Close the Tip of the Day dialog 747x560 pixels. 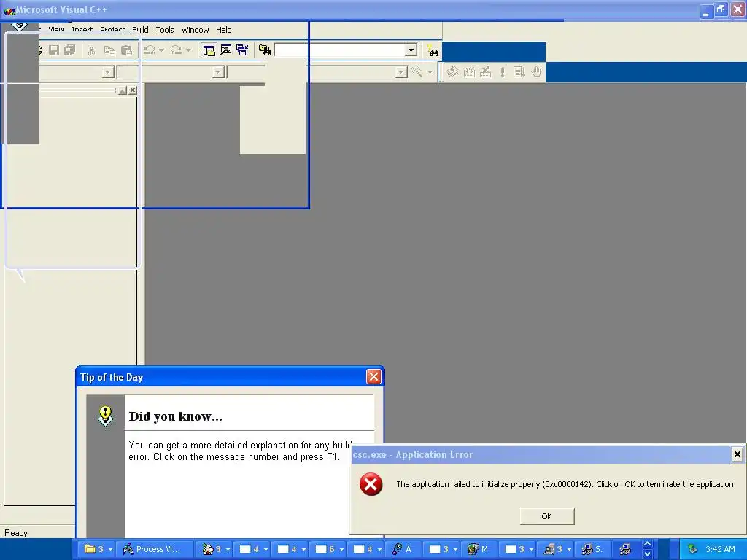coord(373,377)
